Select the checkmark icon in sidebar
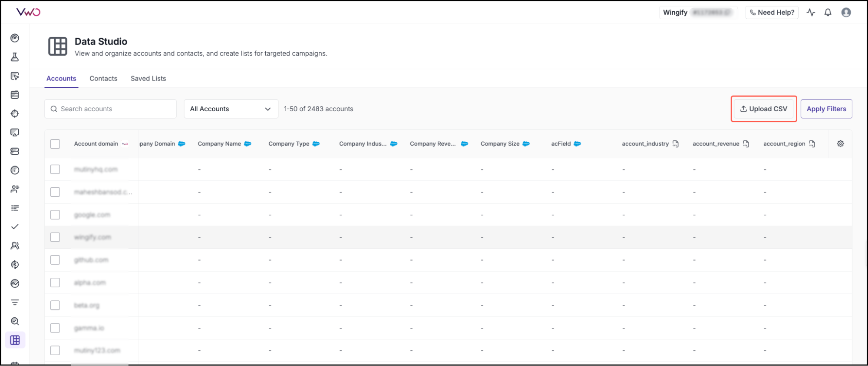The image size is (868, 366). 15,226
